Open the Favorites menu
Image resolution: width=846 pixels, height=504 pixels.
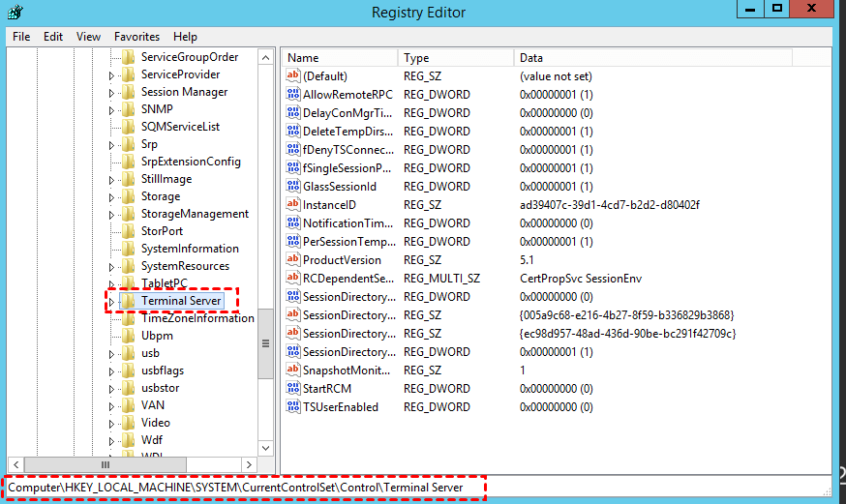pyautogui.click(x=136, y=37)
